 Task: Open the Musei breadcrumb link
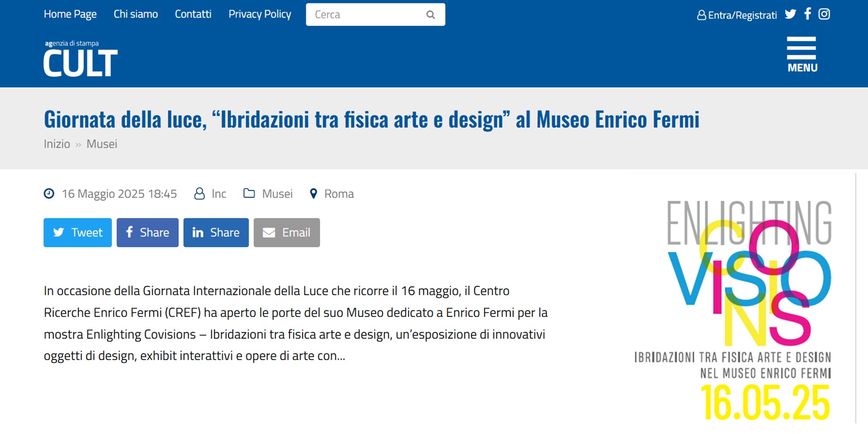click(102, 144)
